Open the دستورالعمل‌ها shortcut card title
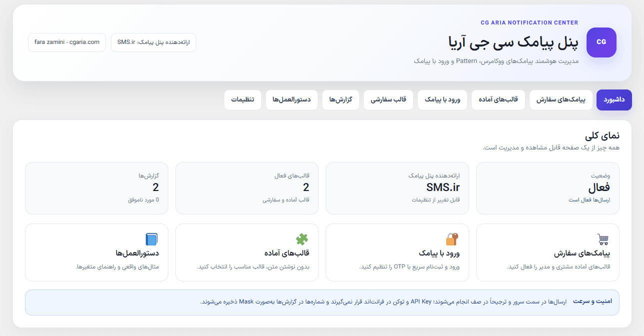The height and width of the screenshot is (336, 644). 137,253
